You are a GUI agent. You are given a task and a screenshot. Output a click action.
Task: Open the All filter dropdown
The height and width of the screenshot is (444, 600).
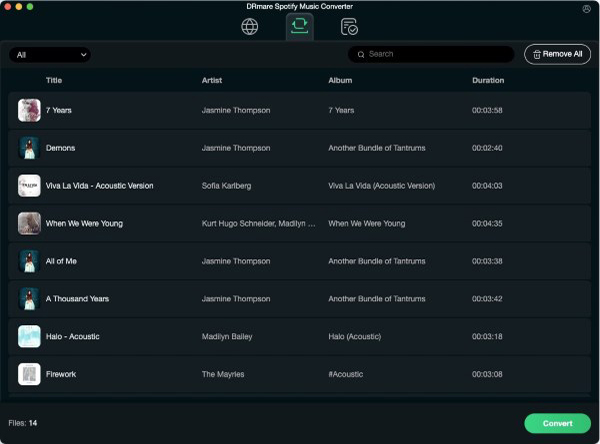(50, 55)
